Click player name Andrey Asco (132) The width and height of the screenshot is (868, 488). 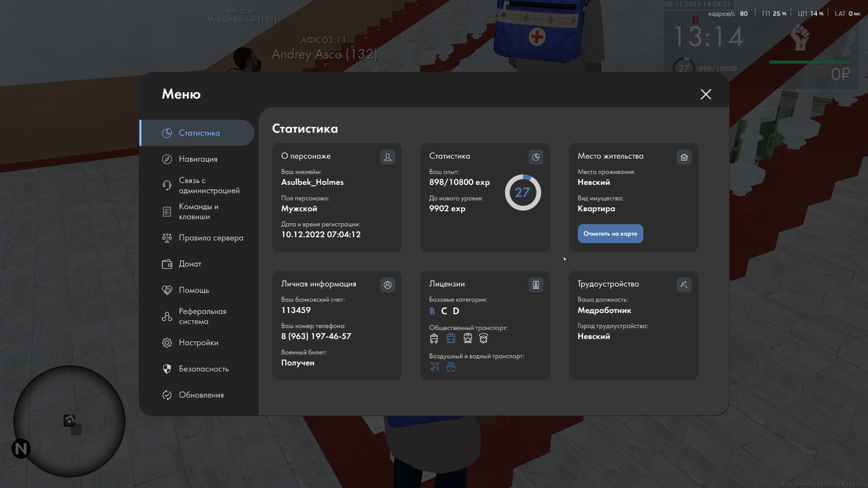point(325,54)
